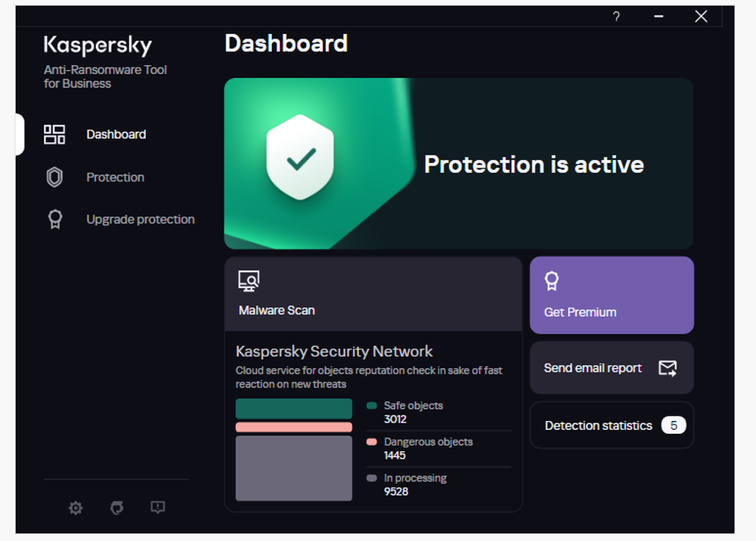756x541 pixels.
Task: Click the email envelope icon
Action: pos(668,368)
